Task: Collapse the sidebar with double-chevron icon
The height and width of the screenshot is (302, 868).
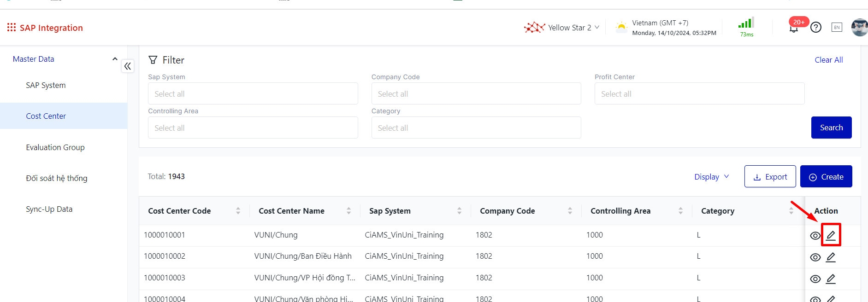Action: pyautogui.click(x=128, y=66)
